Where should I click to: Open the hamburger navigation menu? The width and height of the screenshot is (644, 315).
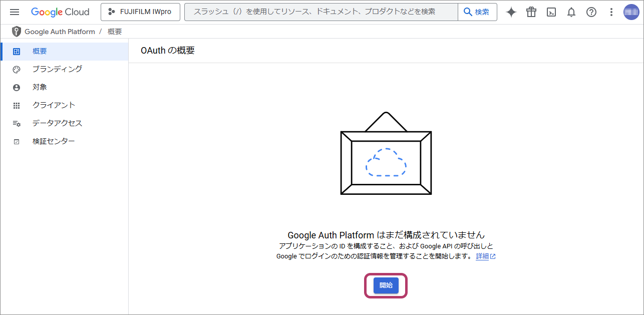pyautogui.click(x=15, y=12)
